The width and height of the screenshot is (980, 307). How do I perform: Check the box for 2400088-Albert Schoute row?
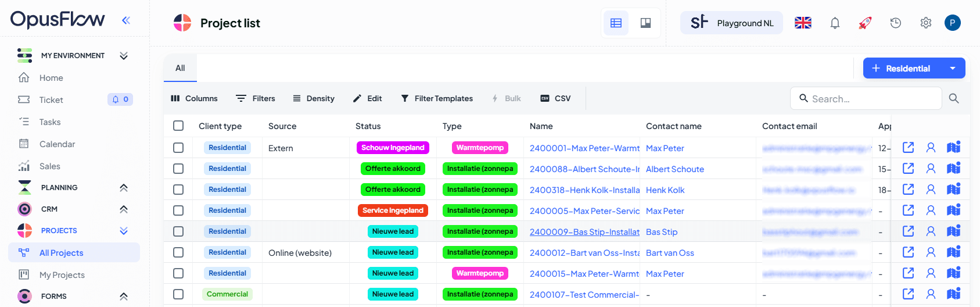click(x=178, y=169)
